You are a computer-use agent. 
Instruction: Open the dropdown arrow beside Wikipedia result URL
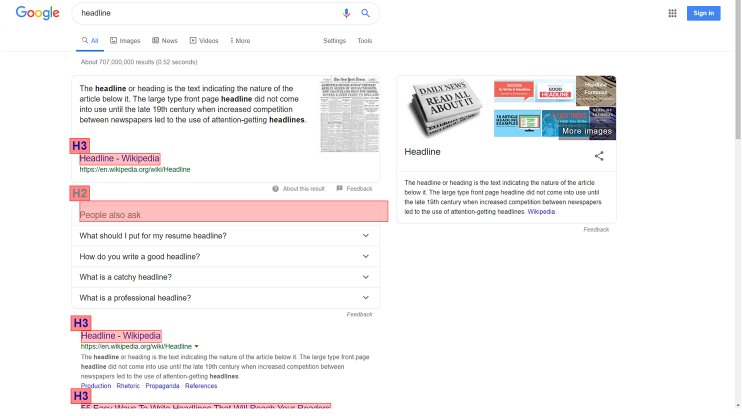(196, 346)
